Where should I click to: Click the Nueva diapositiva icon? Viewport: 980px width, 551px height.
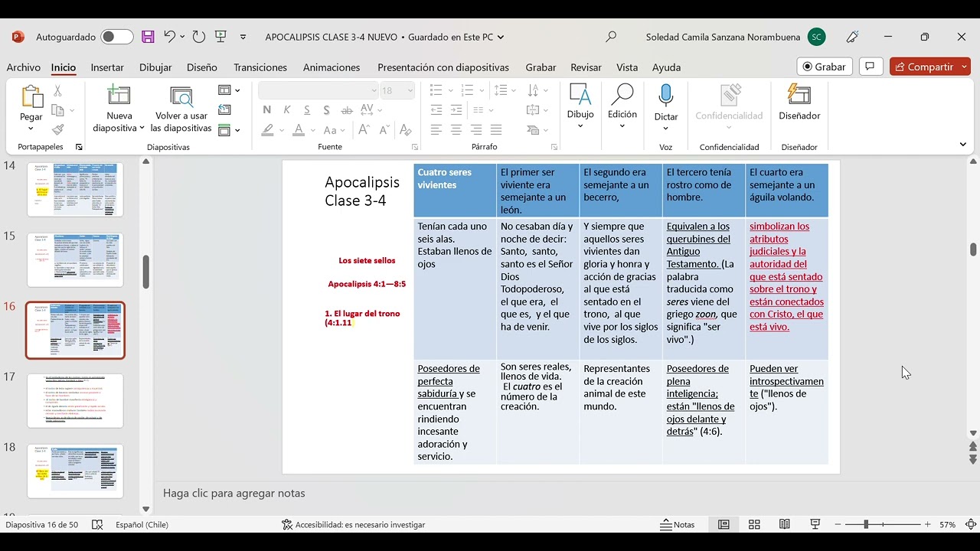(x=119, y=96)
